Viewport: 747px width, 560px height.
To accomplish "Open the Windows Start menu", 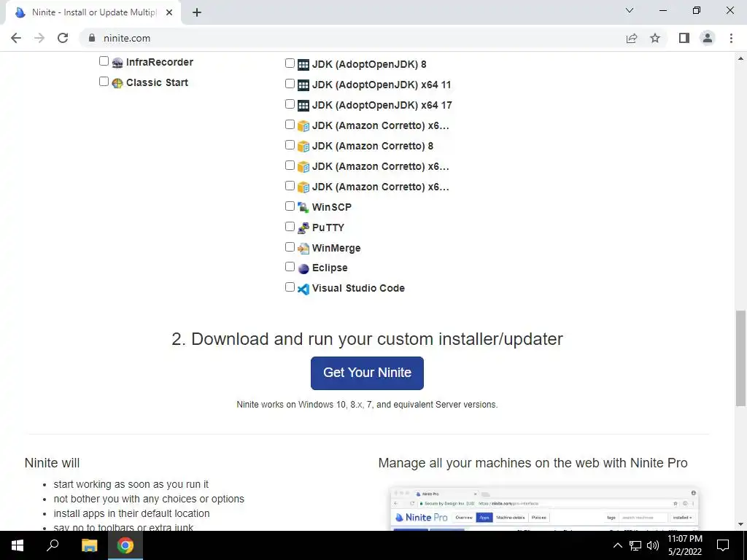I will point(18,545).
